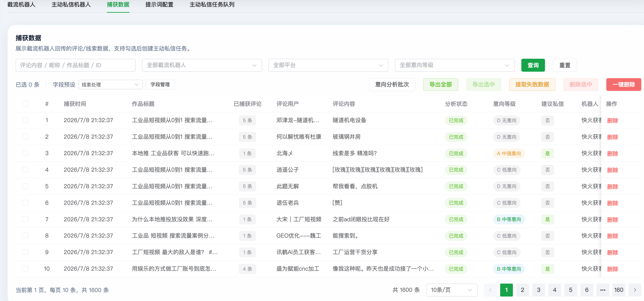This screenshot has width=644, height=301.
Task: Click the 意向等级 column header
Action: point(504,104)
